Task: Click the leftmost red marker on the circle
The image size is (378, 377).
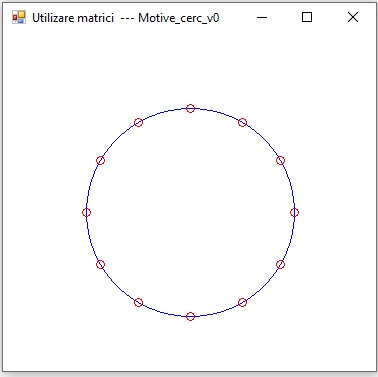Action: (86, 212)
